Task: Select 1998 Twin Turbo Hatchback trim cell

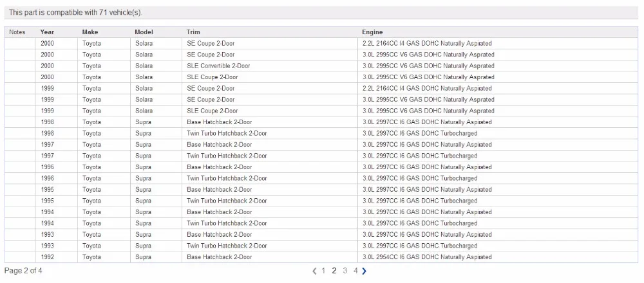Action: 269,133
